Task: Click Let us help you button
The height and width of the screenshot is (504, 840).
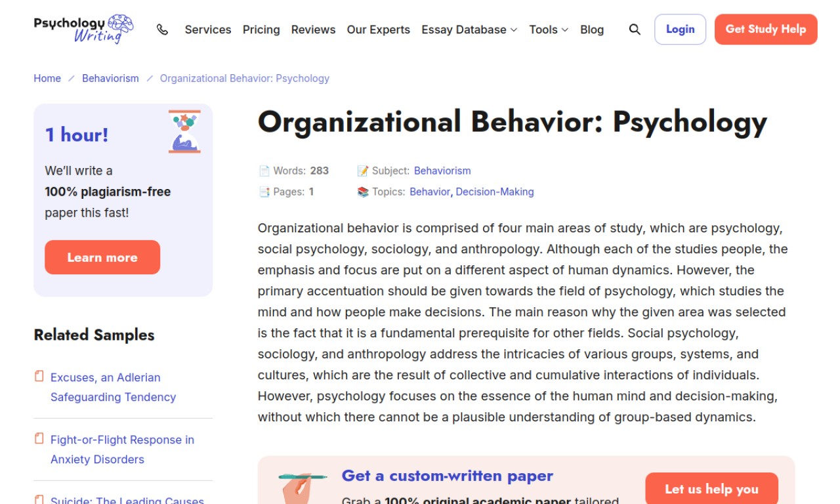Action: point(711,488)
